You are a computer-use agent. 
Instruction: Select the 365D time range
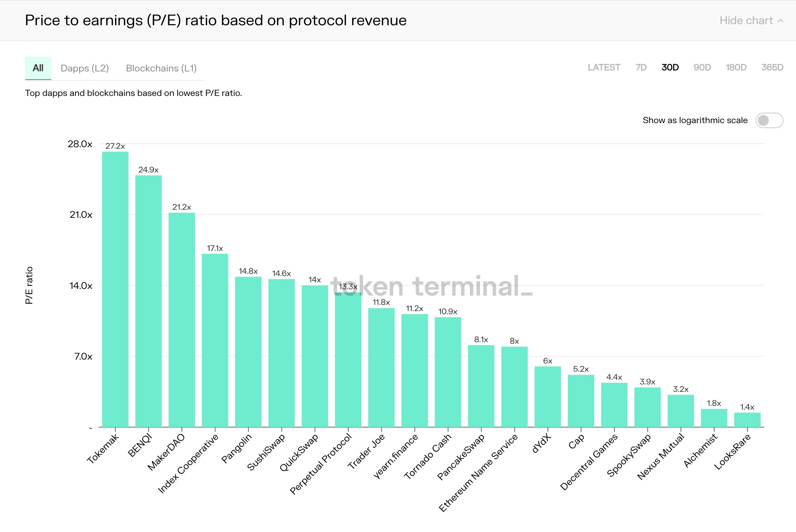[772, 68]
